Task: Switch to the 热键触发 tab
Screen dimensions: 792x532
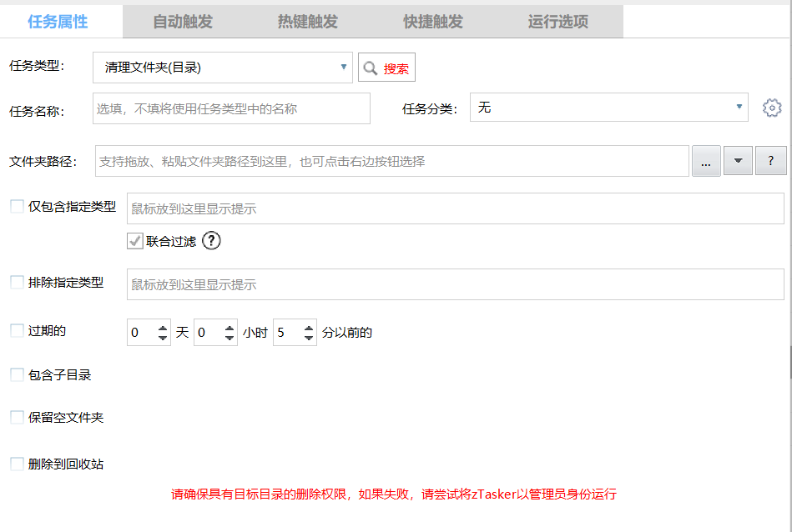Action: (x=308, y=22)
